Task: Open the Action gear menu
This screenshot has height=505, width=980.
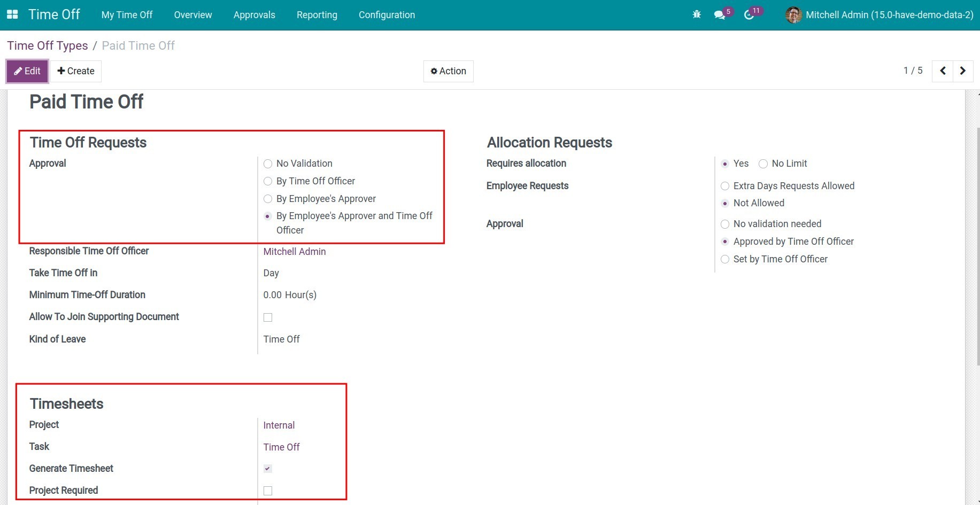Action: 448,71
